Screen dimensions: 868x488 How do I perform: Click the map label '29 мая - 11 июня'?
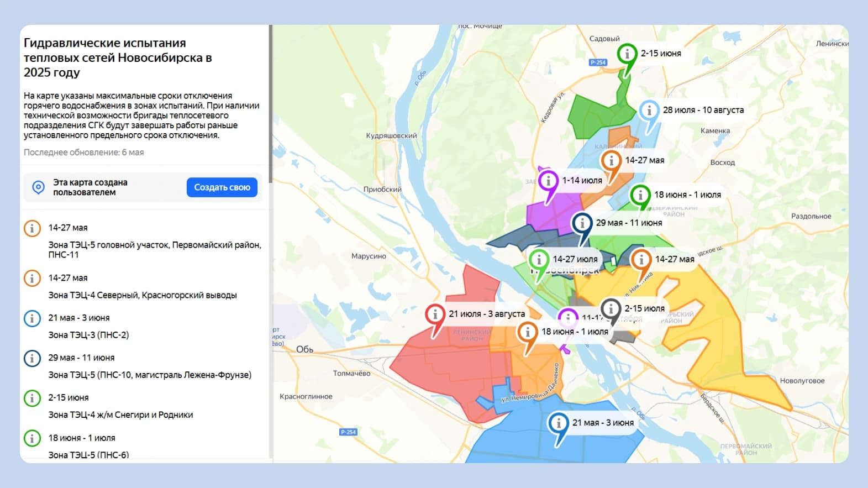click(x=629, y=223)
